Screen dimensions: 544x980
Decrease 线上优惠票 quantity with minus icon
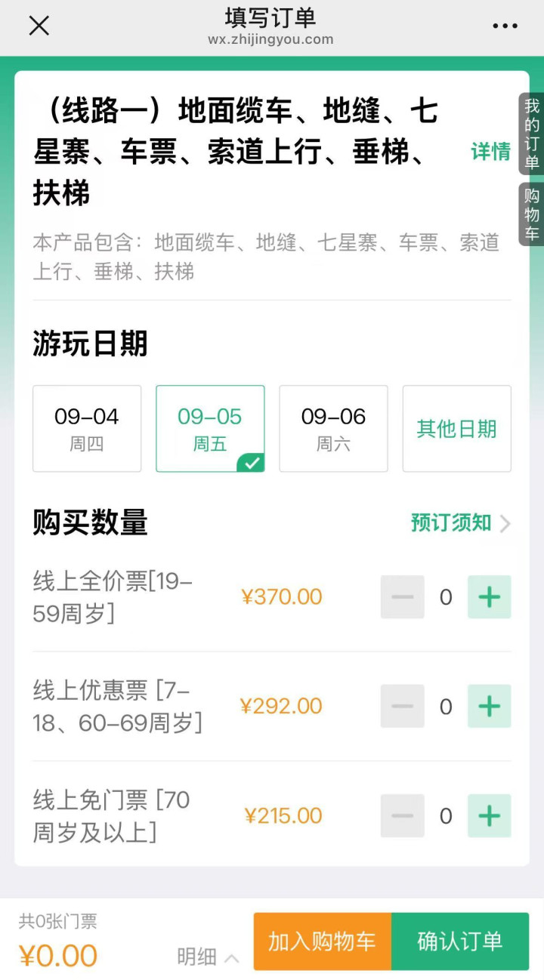[403, 707]
